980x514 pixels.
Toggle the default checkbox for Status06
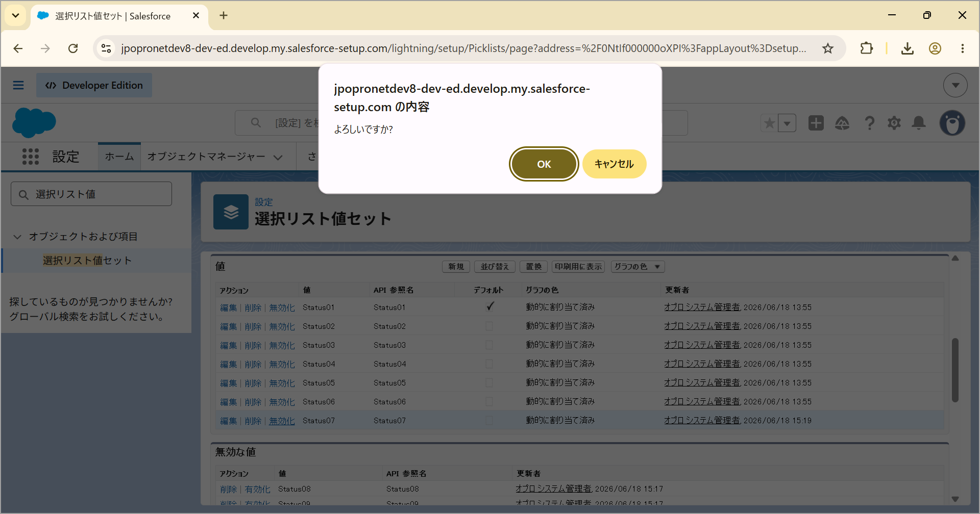(x=489, y=401)
